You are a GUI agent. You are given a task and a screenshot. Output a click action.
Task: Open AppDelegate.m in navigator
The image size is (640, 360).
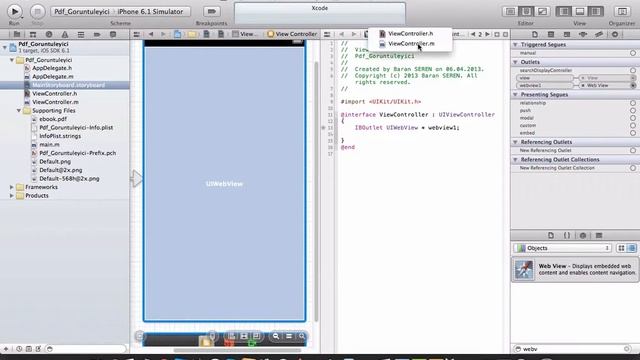click(53, 77)
